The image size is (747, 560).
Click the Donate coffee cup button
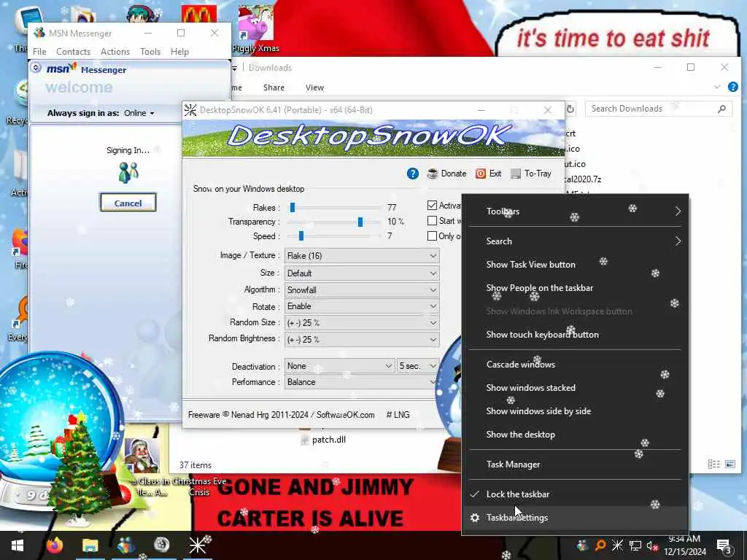[x=446, y=174]
